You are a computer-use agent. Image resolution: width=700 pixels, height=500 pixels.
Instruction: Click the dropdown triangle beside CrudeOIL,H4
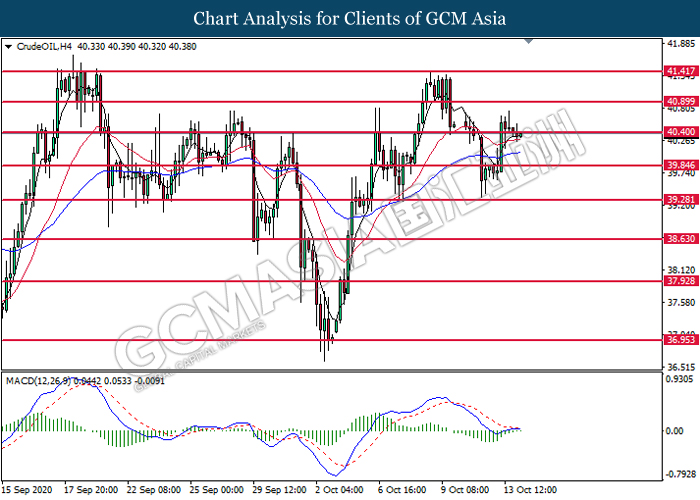coord(8,47)
